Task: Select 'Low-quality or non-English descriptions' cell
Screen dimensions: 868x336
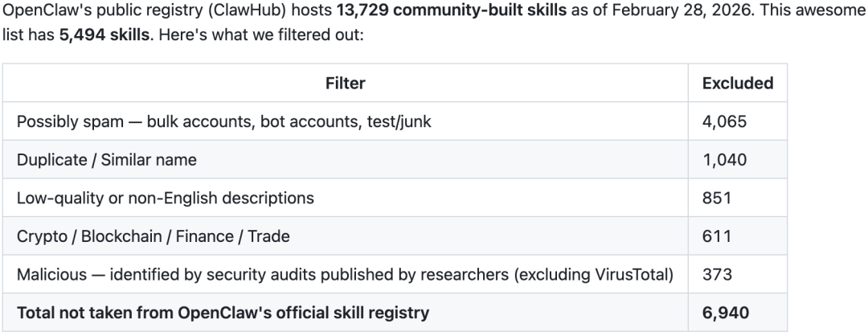Action: pyautogui.click(x=166, y=198)
